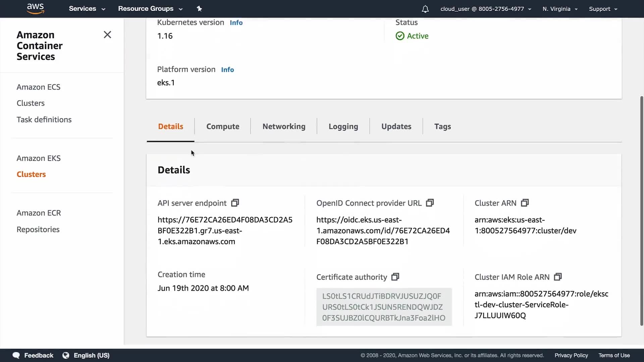Open the Logging tab
This screenshot has width=644, height=362.
coord(343,126)
